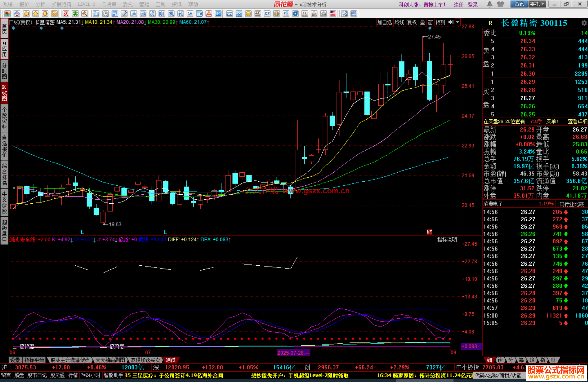Click the HOT flame icon
588x382 pixels.
click(x=209, y=14)
